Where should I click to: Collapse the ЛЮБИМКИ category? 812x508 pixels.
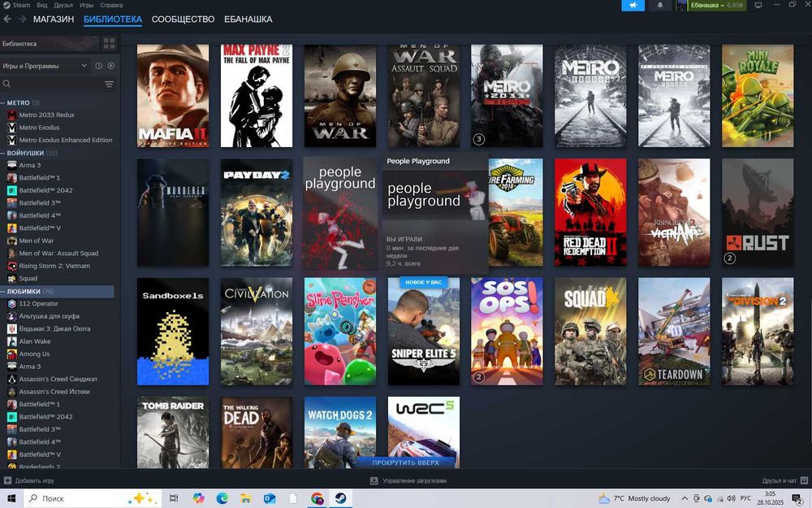coord(3,291)
